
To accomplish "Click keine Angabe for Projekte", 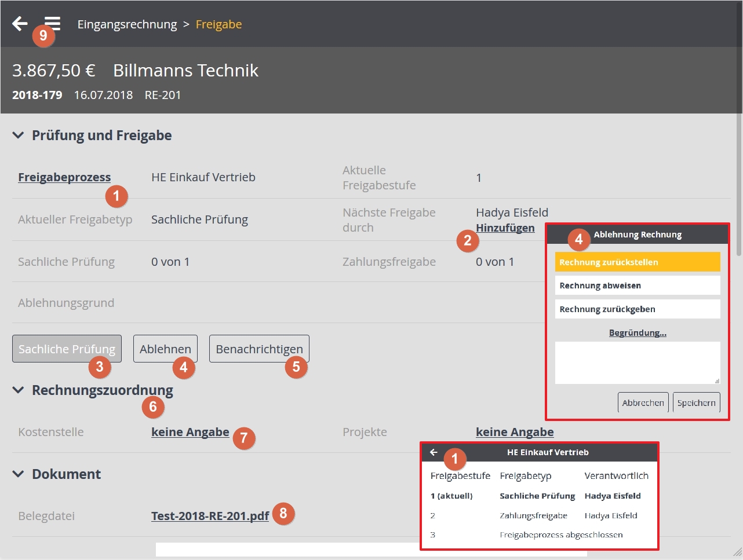I will tap(515, 432).
